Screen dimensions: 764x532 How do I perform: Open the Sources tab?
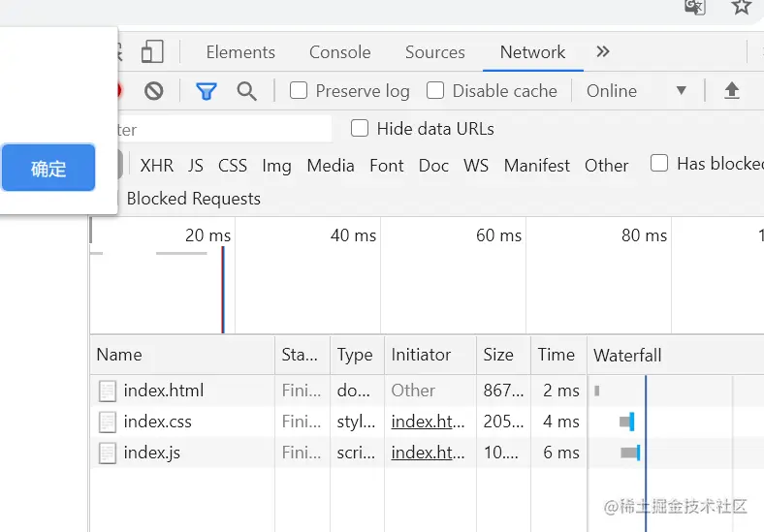434,52
